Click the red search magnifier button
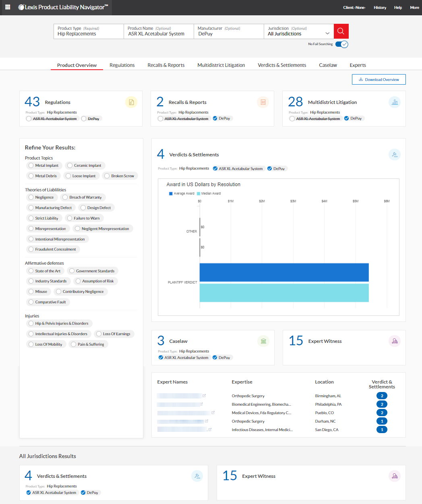The height and width of the screenshot is (504, 422). (x=341, y=31)
